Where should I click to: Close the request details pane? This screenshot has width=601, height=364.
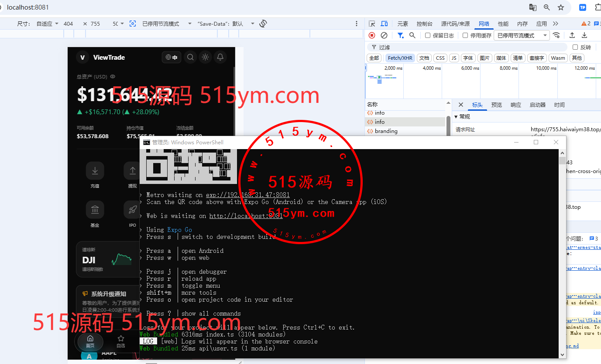pos(460,105)
